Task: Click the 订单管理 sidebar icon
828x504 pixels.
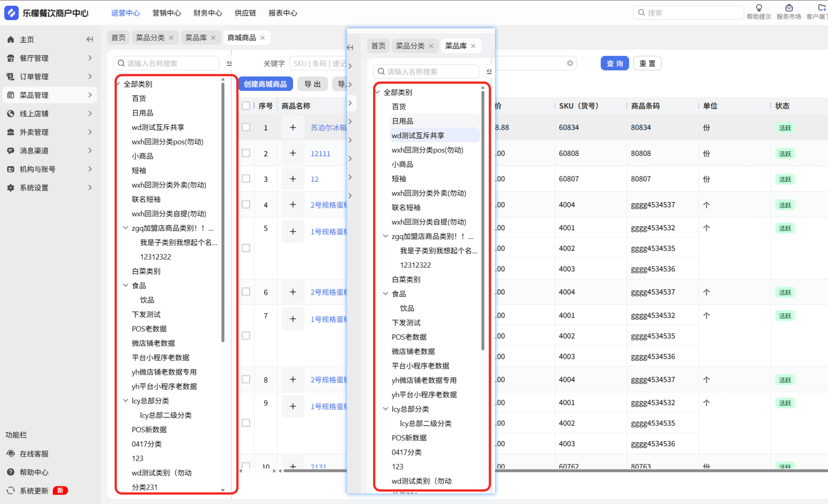Action: [x=11, y=77]
